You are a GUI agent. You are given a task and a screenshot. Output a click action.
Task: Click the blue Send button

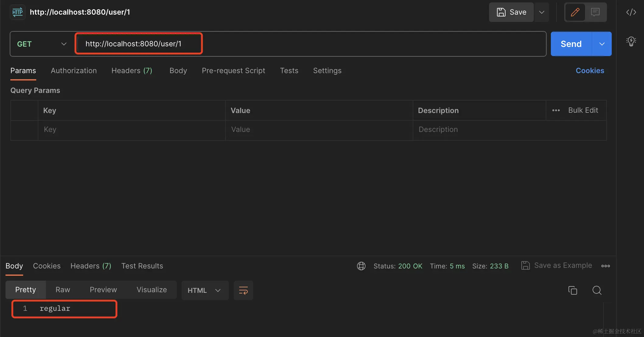point(571,44)
